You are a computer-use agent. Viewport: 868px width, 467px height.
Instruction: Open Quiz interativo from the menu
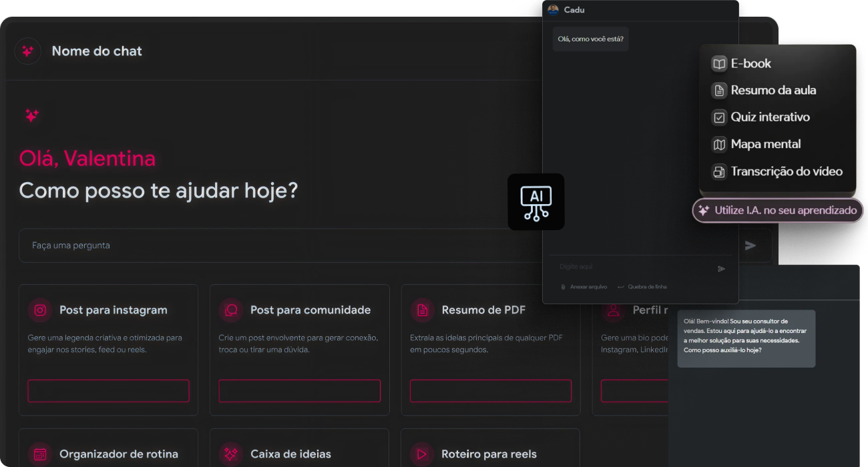point(769,117)
